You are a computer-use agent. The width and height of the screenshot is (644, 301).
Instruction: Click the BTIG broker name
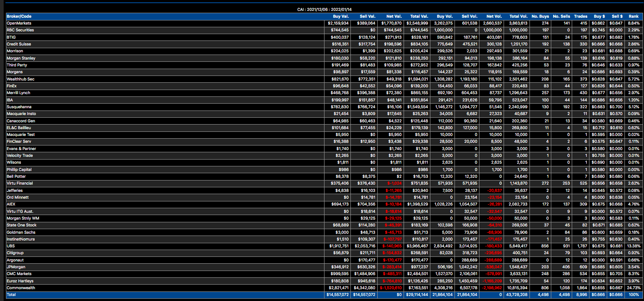click(x=11, y=37)
